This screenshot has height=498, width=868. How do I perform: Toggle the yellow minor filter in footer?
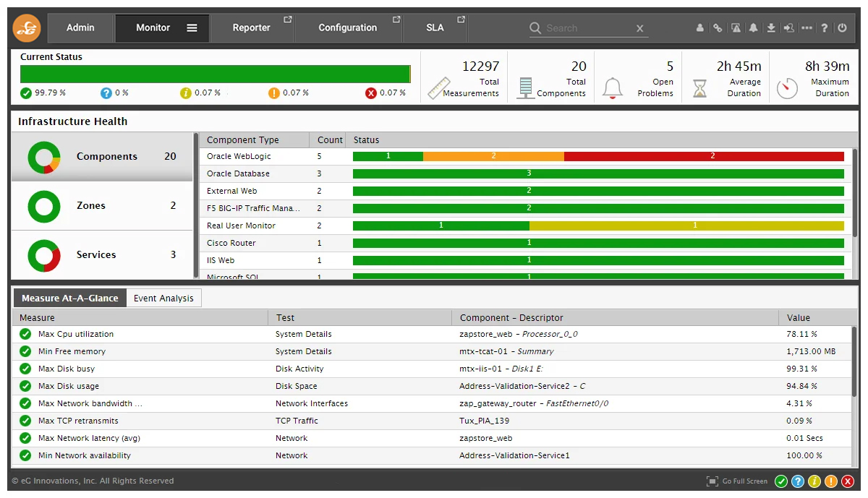(x=814, y=481)
